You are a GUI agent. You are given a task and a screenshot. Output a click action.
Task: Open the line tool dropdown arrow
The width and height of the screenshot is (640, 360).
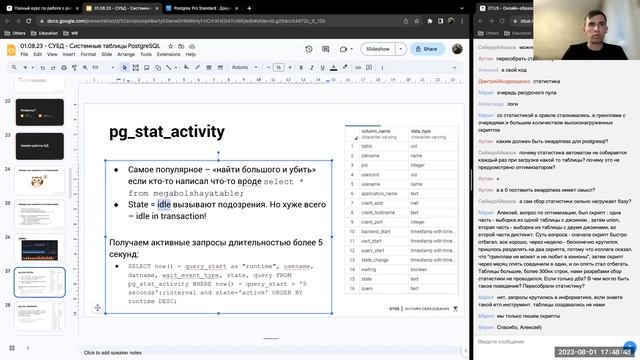pyautogui.click(x=176, y=67)
